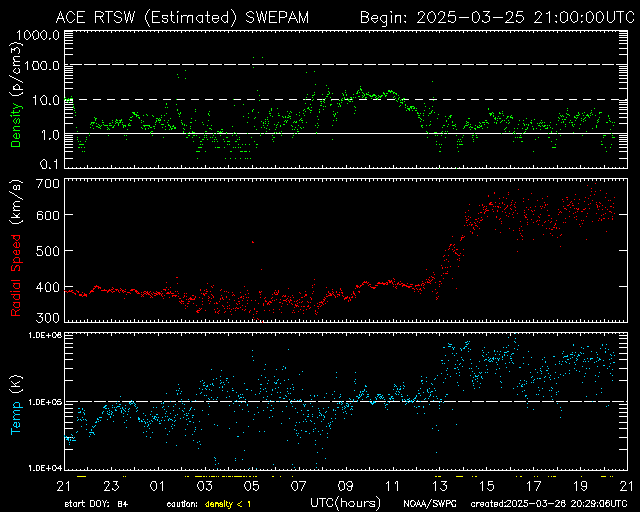Click the "400" speed tick label
Screen dimensions: 640x512
48,287
